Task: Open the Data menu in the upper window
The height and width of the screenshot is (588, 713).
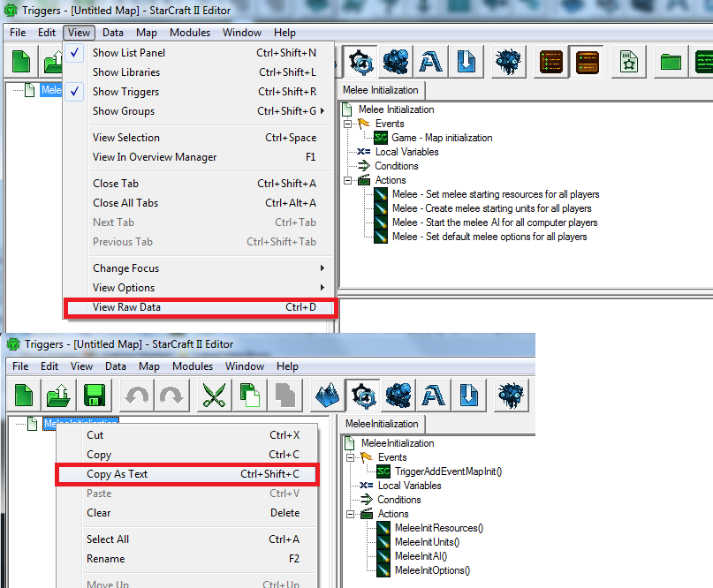Action: pos(113,33)
